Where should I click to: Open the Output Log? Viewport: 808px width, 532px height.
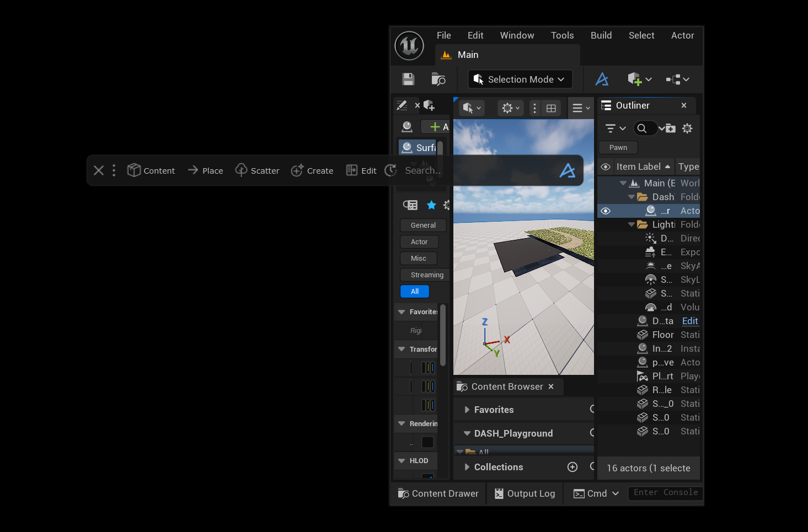[x=525, y=493]
